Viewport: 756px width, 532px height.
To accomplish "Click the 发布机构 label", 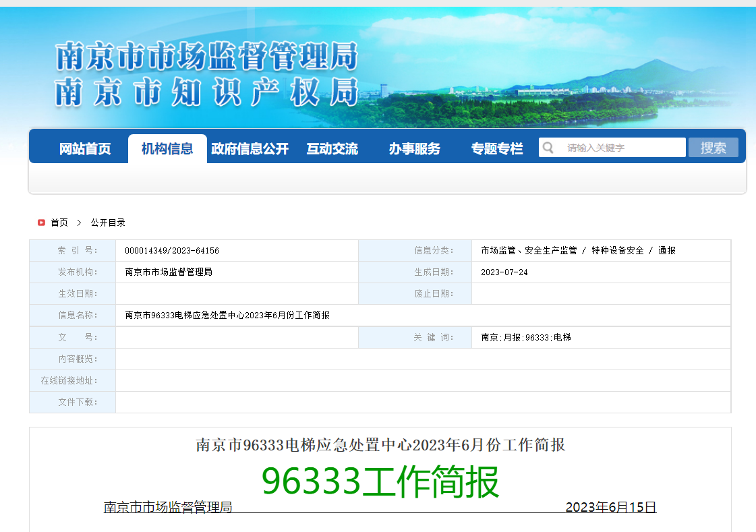I will pyautogui.click(x=78, y=272).
